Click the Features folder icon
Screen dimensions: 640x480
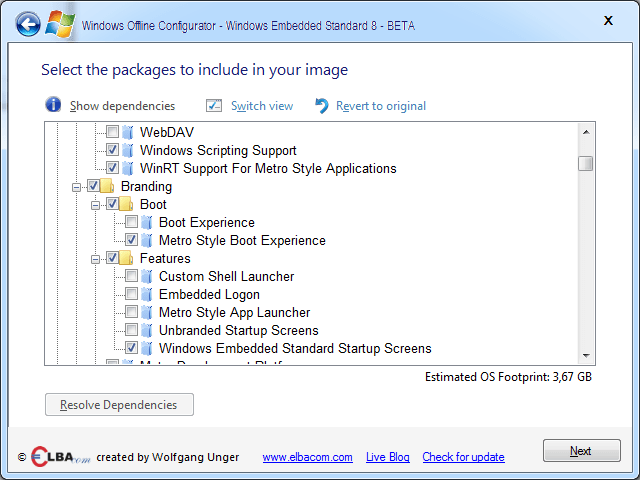coord(126,258)
